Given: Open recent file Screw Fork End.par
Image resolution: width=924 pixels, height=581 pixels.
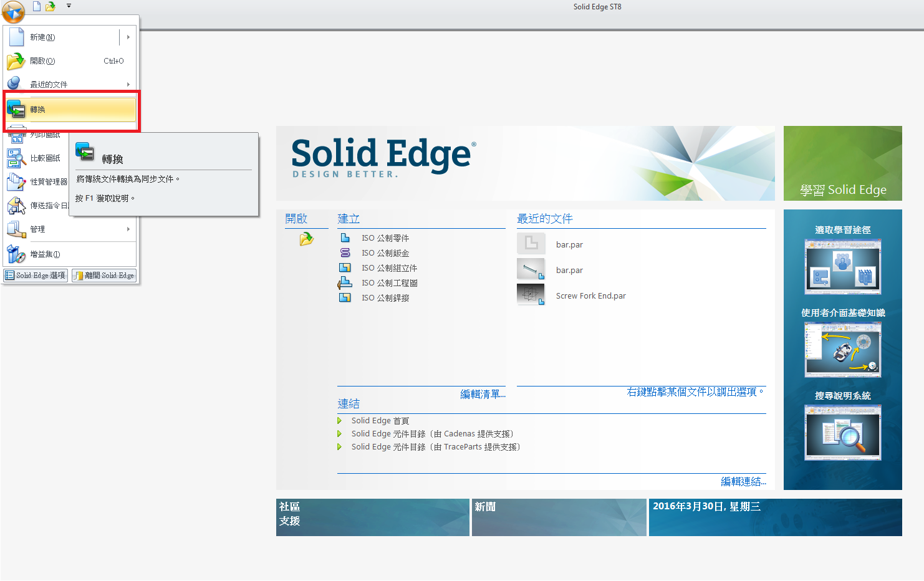Looking at the screenshot, I should [590, 296].
